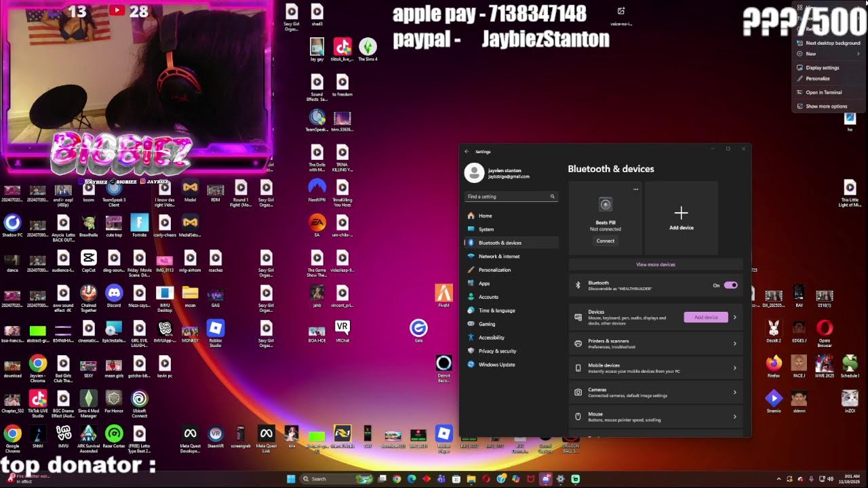Open the Roblox Studio desktop icon
The image size is (868, 488).
tap(216, 329)
